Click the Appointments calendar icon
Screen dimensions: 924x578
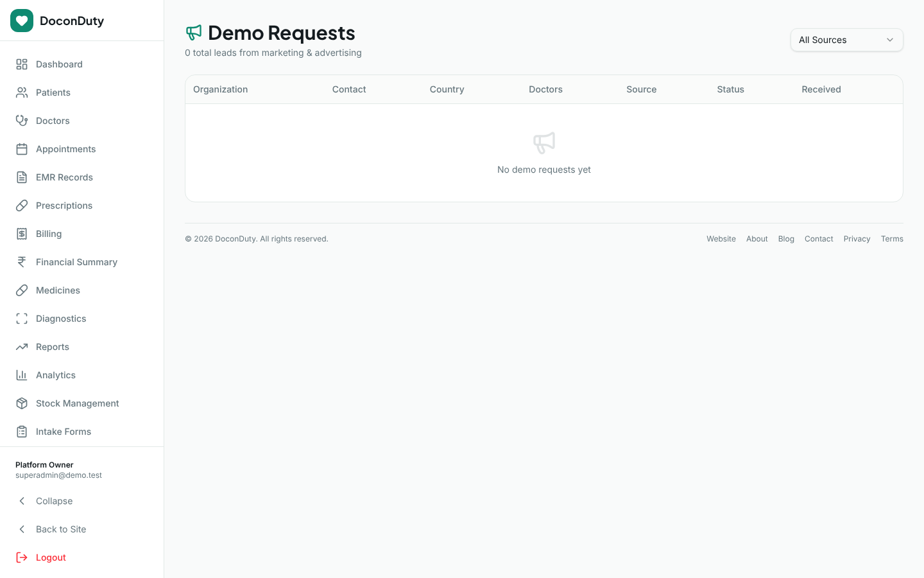(22, 149)
